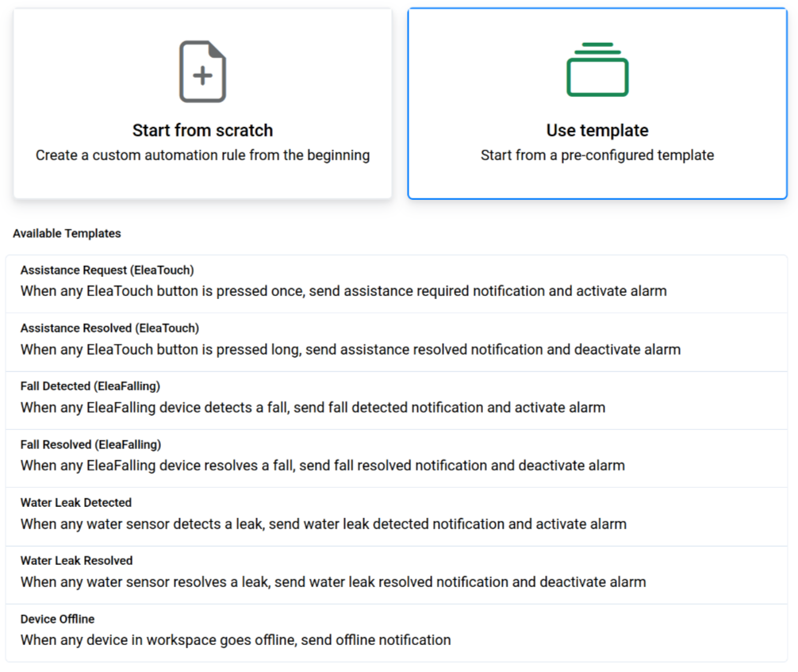
Task: Select Assistance Request (EleaTouch) template
Action: coord(107,271)
